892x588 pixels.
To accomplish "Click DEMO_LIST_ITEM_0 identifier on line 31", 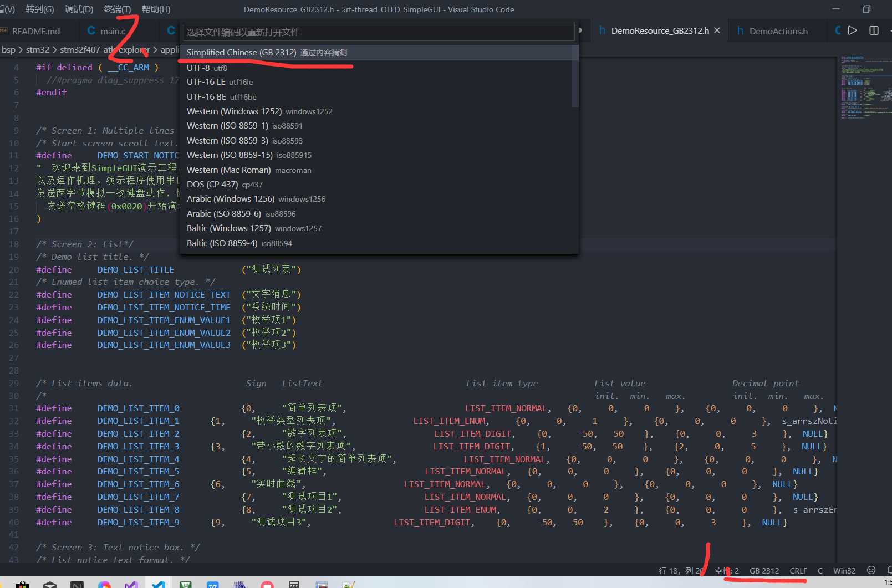I will click(139, 408).
